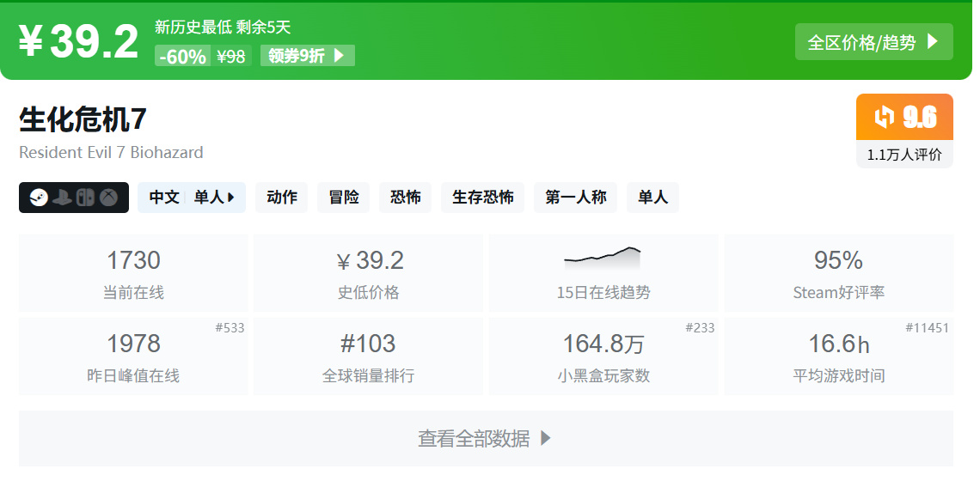The width and height of the screenshot is (980, 481).
Task: Click the 平均游戏时间 16.6h card
Action: coord(839,356)
